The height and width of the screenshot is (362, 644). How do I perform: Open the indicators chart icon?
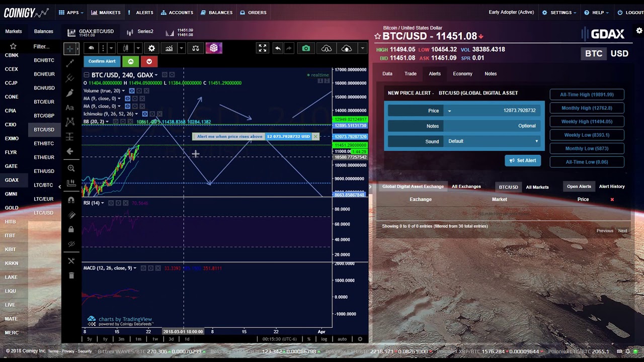(x=169, y=48)
